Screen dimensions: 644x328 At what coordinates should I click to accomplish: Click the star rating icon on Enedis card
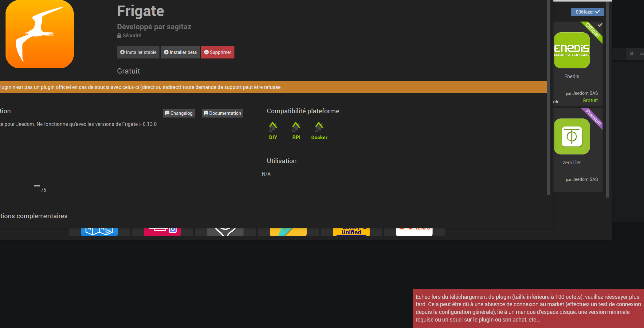[556, 102]
